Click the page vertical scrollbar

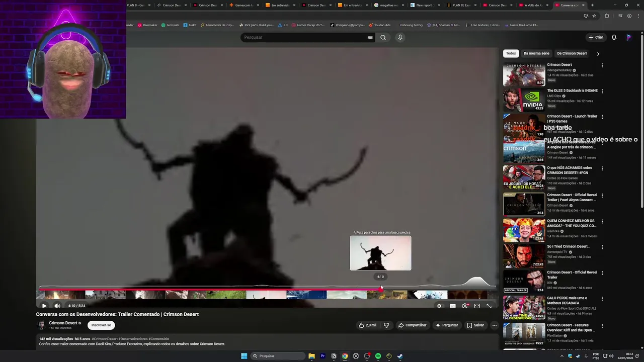641,121
